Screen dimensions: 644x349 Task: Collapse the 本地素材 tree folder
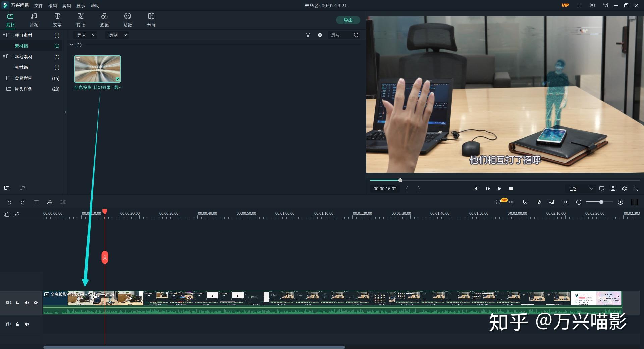pos(4,56)
